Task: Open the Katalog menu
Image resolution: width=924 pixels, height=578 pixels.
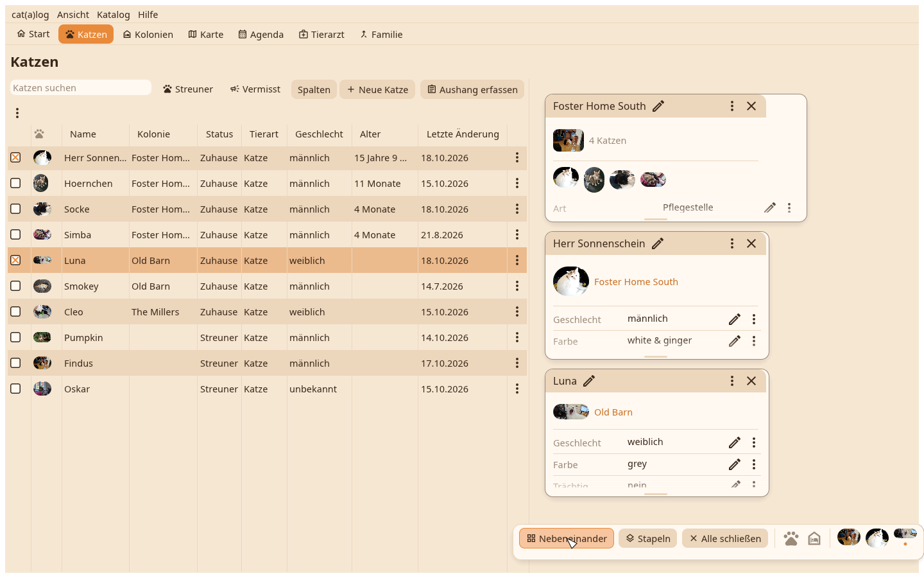Action: pos(114,14)
